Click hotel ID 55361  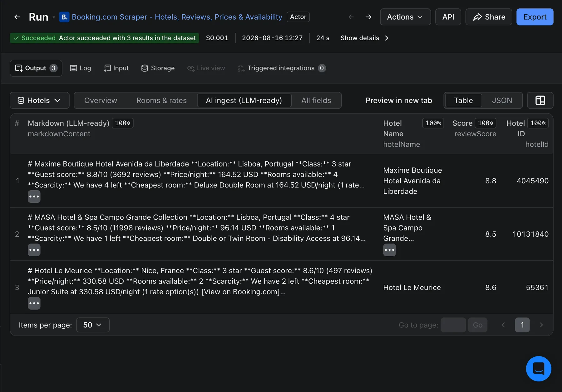click(x=537, y=288)
